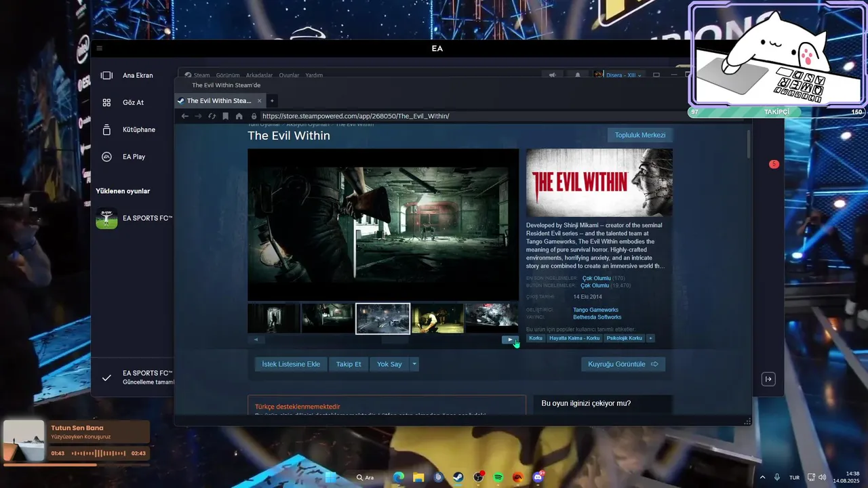Open File Explorer from taskbar
This screenshot has height=488, width=868.
418,477
